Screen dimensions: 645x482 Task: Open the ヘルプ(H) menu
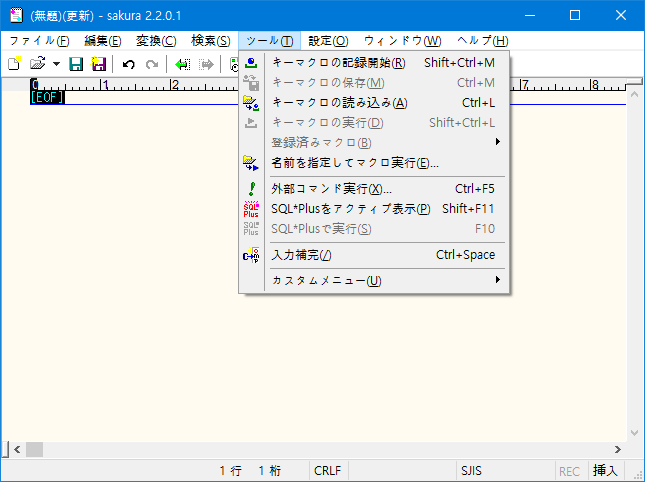click(x=483, y=41)
